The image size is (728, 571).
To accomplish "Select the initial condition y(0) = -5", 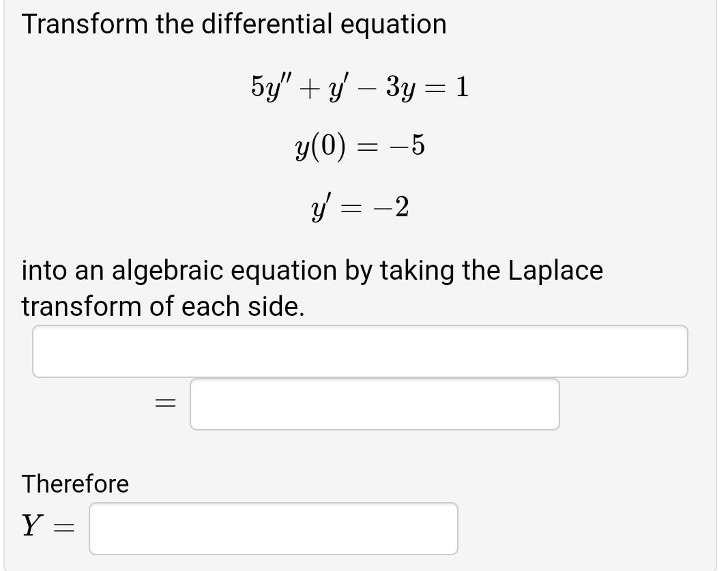I will click(362, 146).
